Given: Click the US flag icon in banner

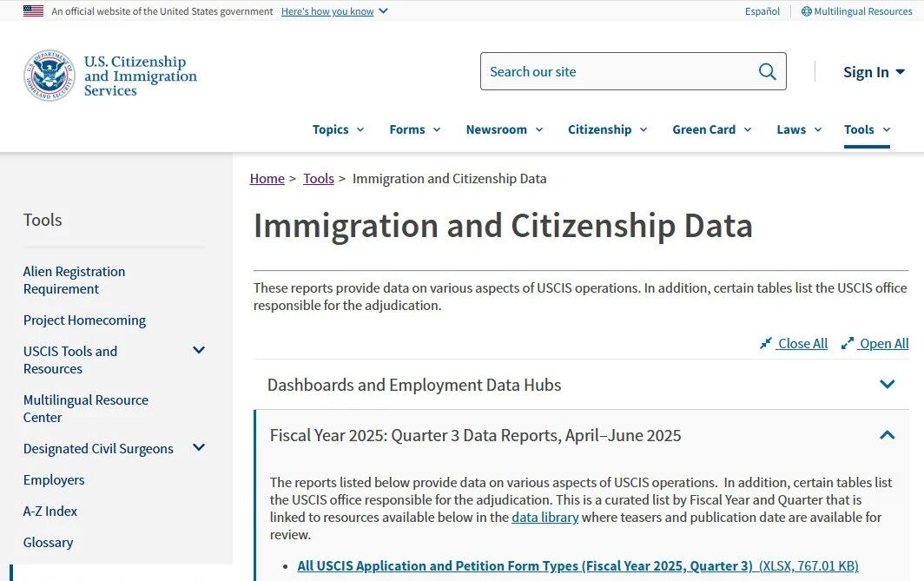Looking at the screenshot, I should pyautogui.click(x=33, y=11).
